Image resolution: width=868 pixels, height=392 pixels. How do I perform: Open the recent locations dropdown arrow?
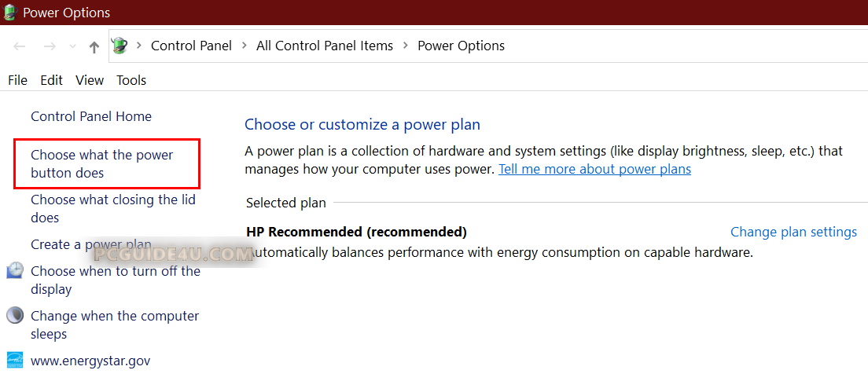point(72,47)
